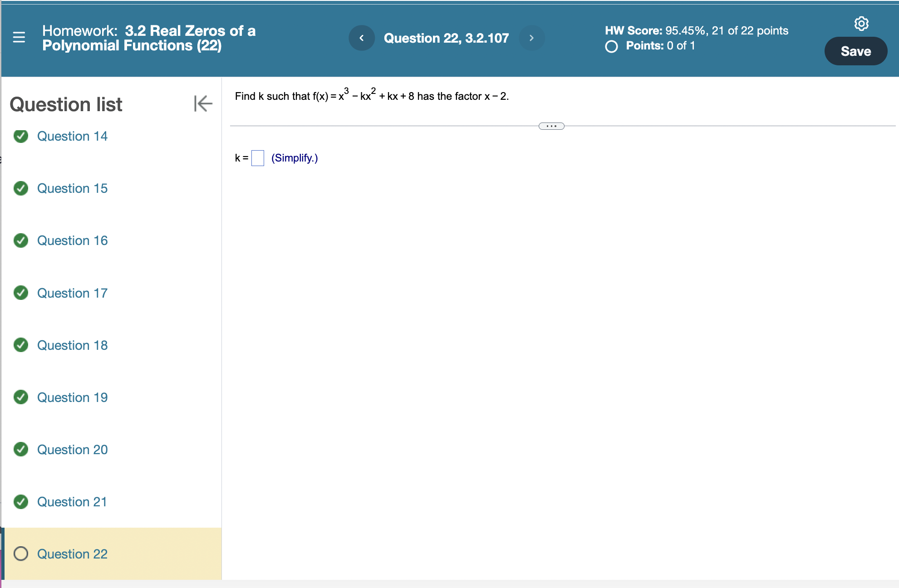Click Question 17 green checkmark icon
The image size is (899, 588).
coord(21,293)
